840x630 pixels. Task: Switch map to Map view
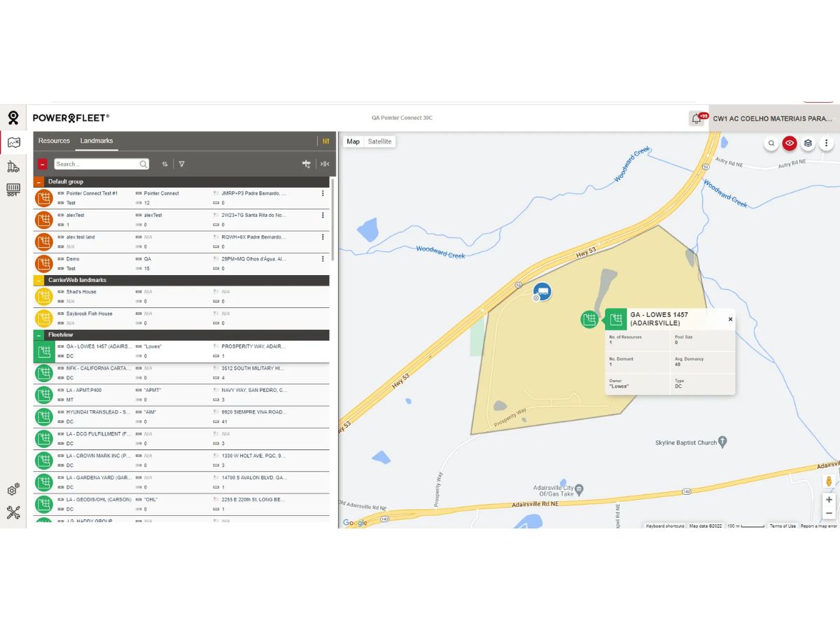(x=353, y=141)
